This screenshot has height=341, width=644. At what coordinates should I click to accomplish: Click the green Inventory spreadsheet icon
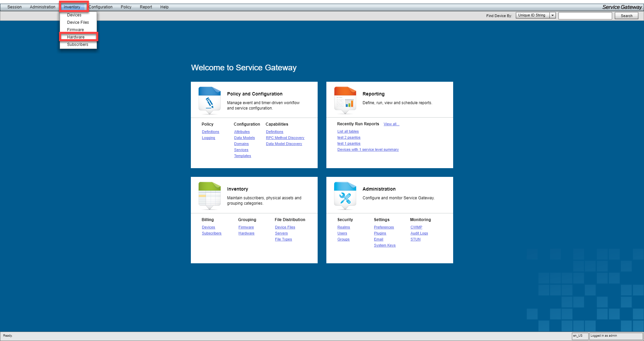pos(209,195)
